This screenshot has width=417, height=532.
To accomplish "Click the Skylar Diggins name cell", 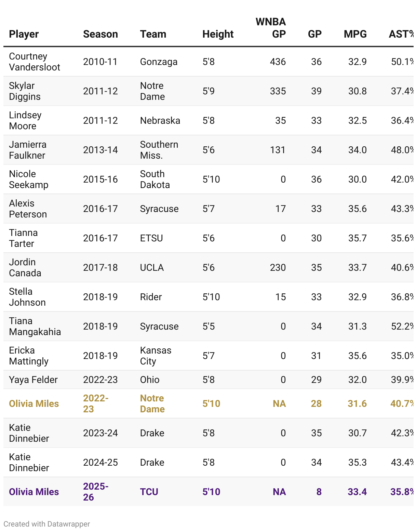I will [25, 91].
